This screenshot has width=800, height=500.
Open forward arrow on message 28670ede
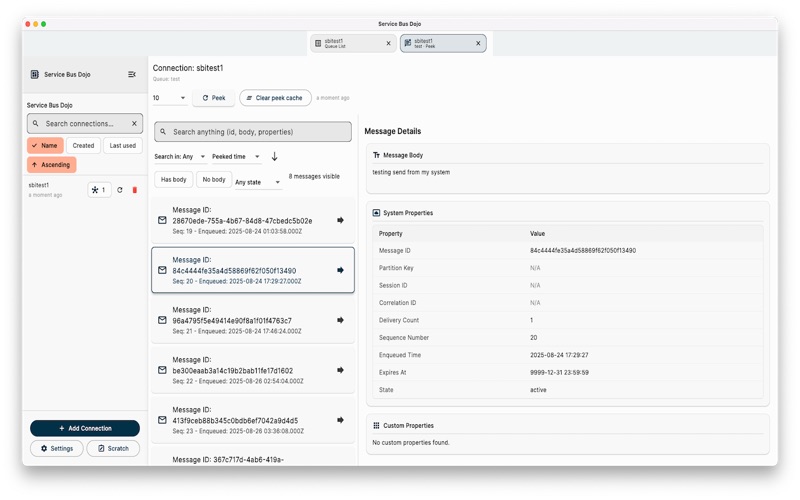point(340,220)
